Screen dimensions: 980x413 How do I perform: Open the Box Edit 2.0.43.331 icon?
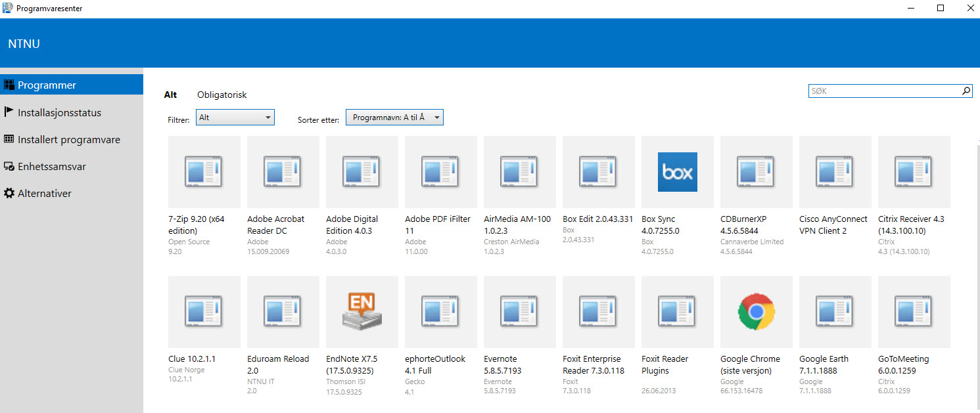[x=599, y=172]
